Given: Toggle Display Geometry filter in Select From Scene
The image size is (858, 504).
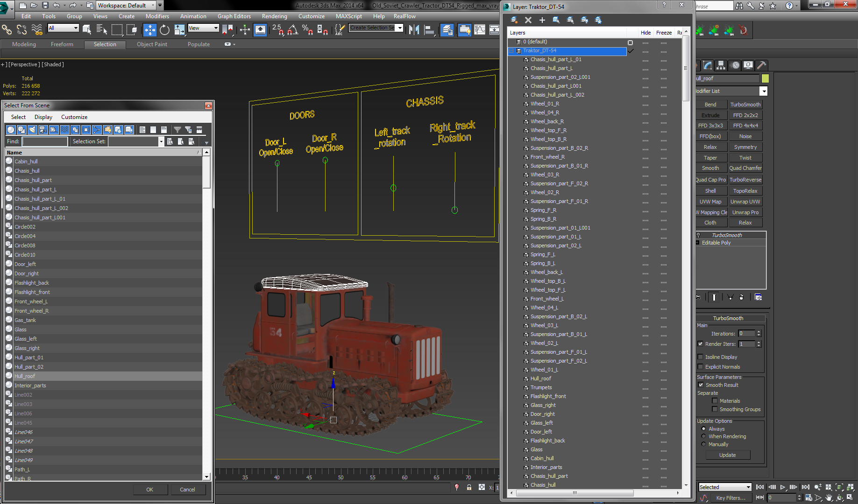Looking at the screenshot, I should [x=11, y=129].
